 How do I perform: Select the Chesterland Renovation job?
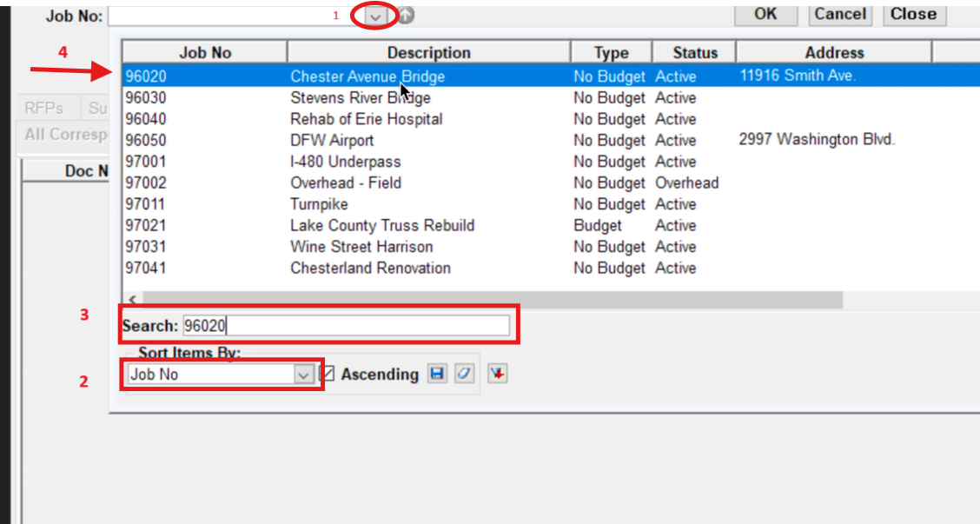(371, 269)
